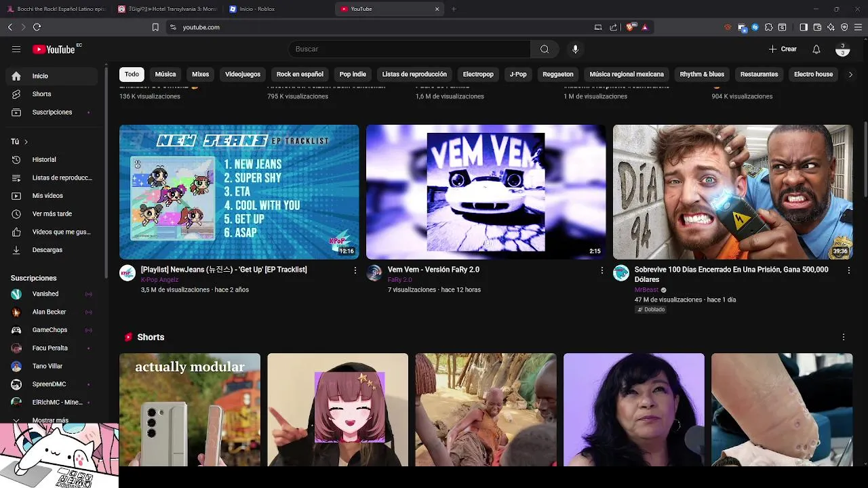Open the browser extensions puzzle icon

pos(768,27)
